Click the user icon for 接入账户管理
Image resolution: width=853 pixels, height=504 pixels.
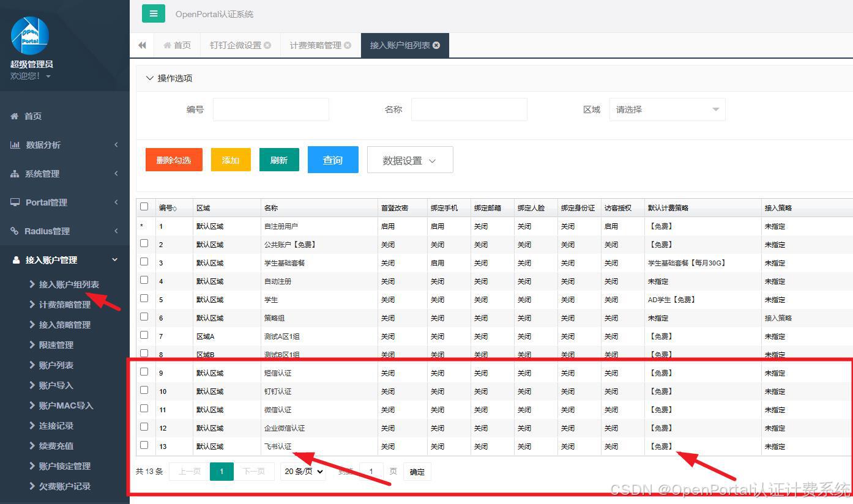click(x=17, y=260)
